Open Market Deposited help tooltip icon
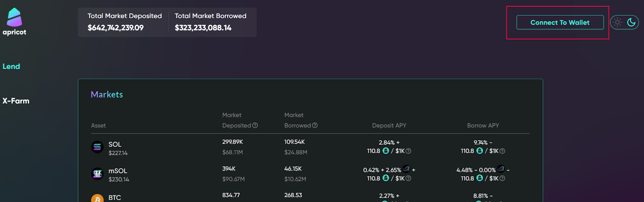This screenshot has width=644, height=202. (x=255, y=125)
